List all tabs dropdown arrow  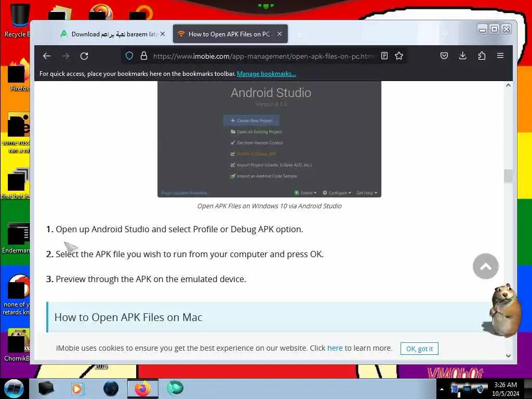point(446,34)
